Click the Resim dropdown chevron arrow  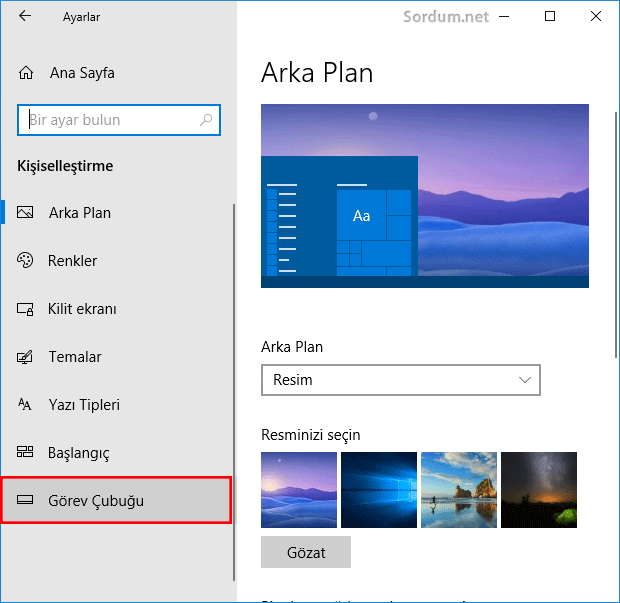point(525,380)
